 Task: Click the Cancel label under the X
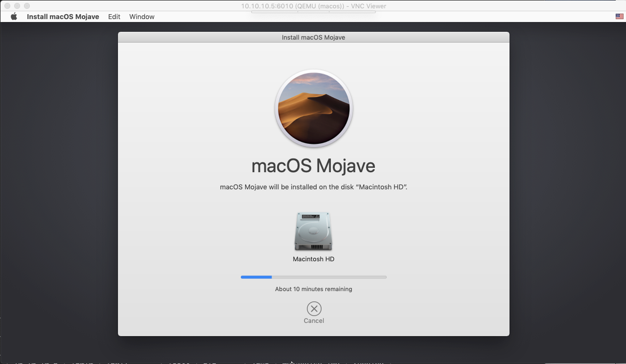click(x=314, y=321)
